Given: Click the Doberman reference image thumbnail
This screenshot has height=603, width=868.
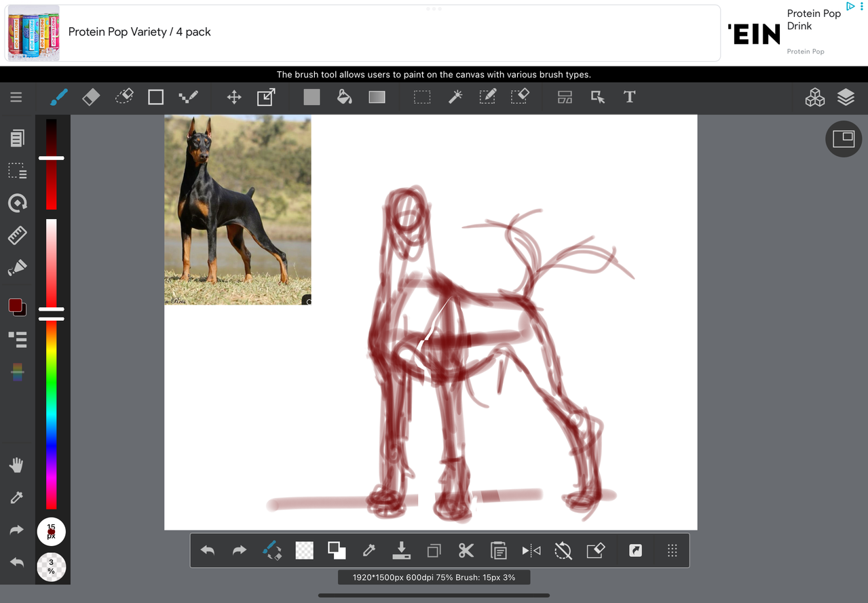Looking at the screenshot, I should click(x=238, y=210).
